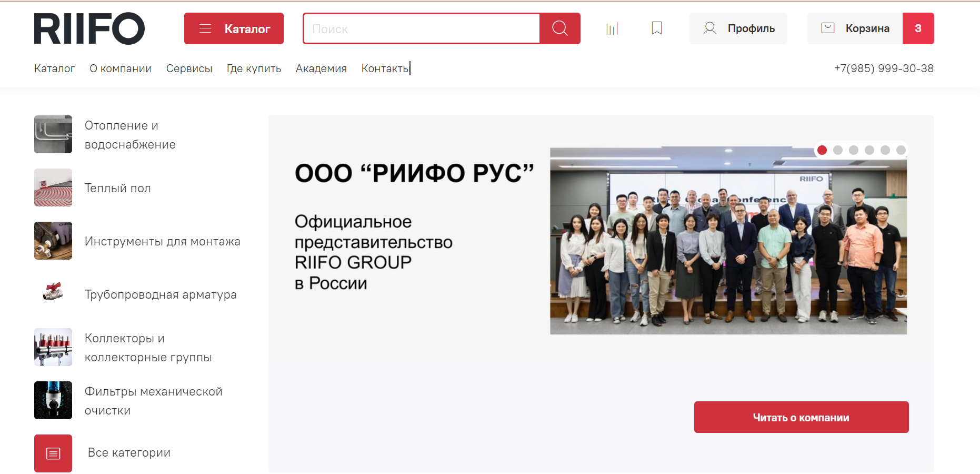The image size is (980, 474).
Task: Click the magnifier search button
Action: (x=560, y=28)
